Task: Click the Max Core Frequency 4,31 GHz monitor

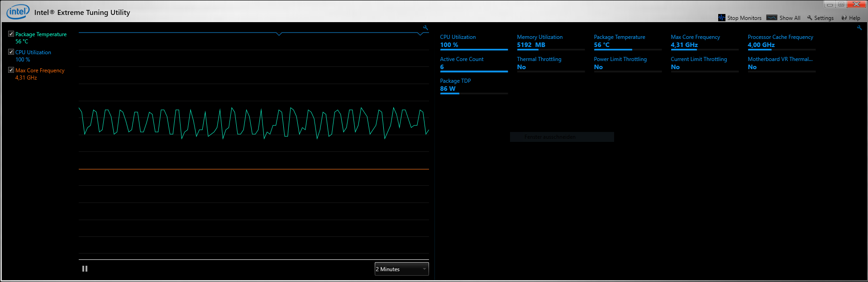Action: point(705,42)
